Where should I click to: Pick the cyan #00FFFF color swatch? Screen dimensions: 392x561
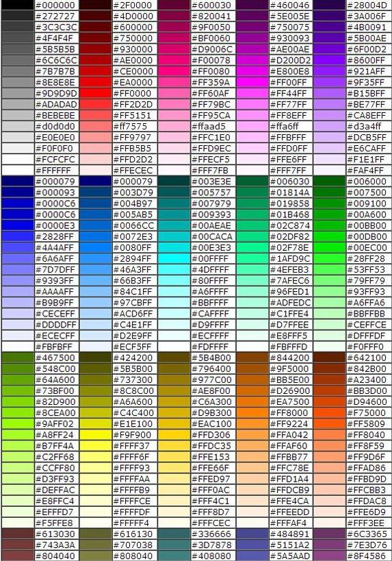pos(174,259)
